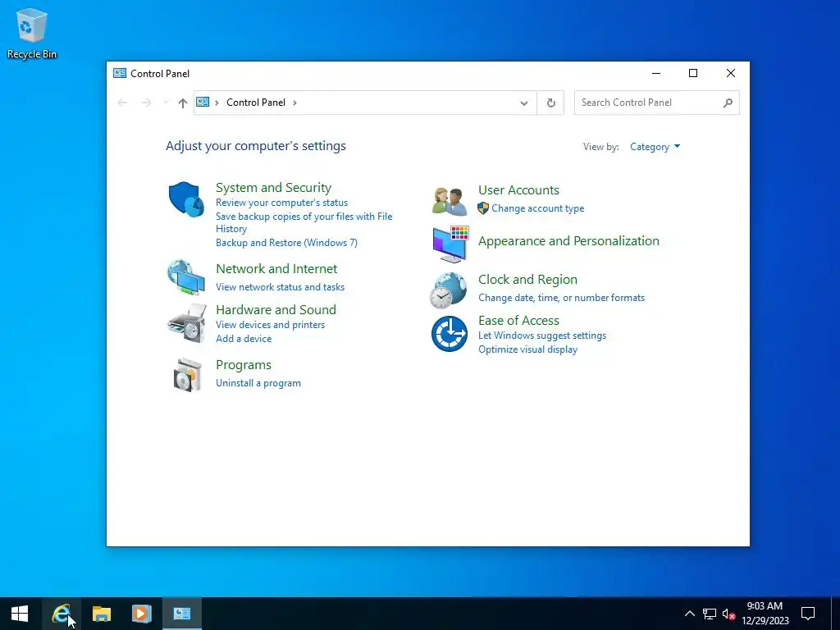Open Hardware and Sound category
840x630 pixels.
(276, 309)
